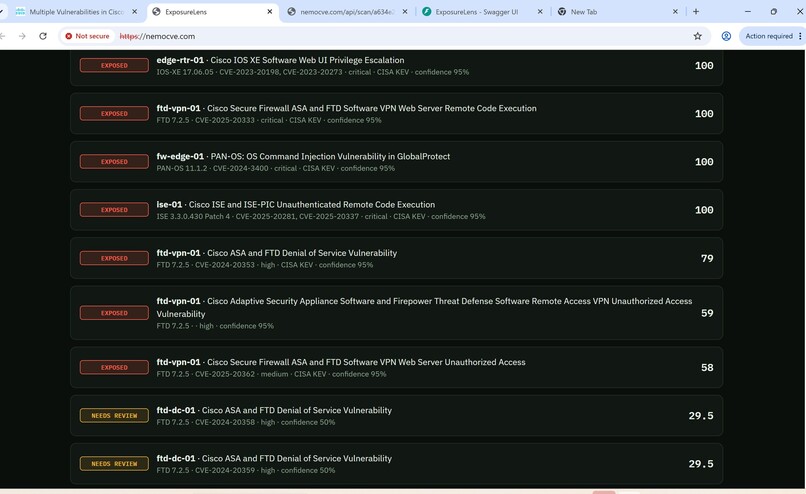This screenshot has width=806, height=494.
Task: Switch to Multiple Vulnerabilities in Cisco tab
Action: click(x=76, y=12)
